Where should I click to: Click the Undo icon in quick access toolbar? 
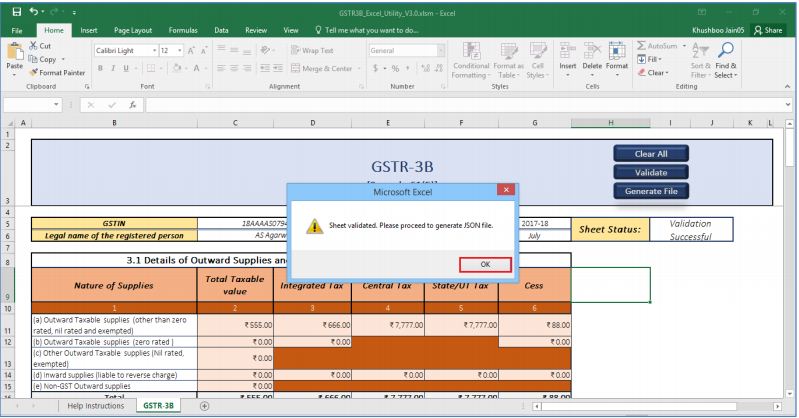point(34,12)
